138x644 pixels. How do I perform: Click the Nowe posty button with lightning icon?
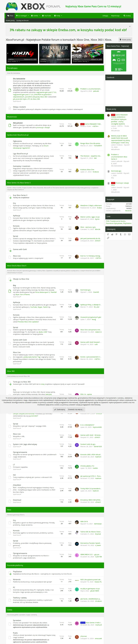coord(125,40)
